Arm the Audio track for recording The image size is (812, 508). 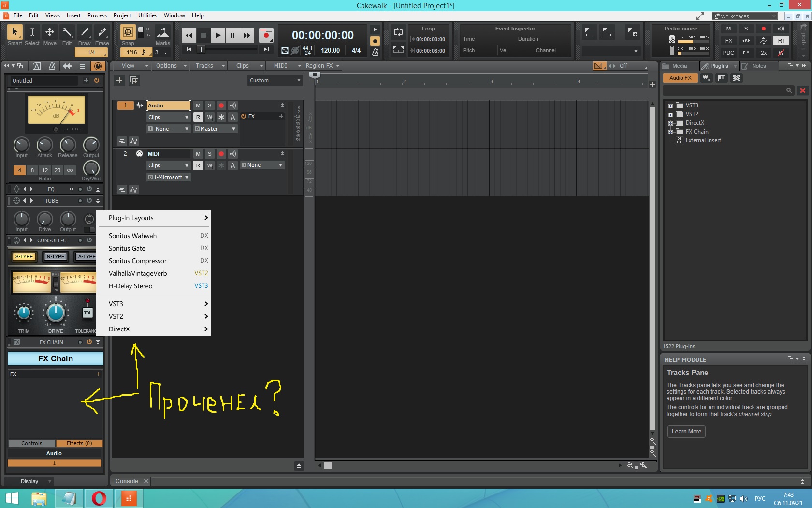(x=221, y=105)
